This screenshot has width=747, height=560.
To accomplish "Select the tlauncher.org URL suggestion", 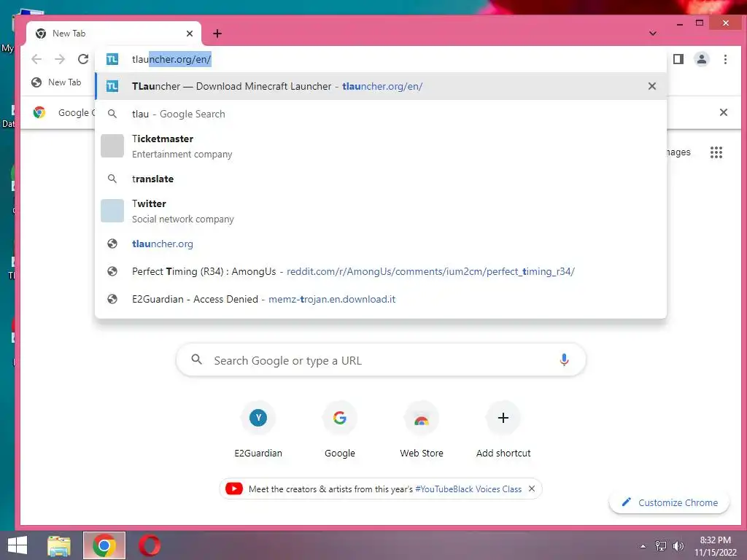I will coord(381,244).
